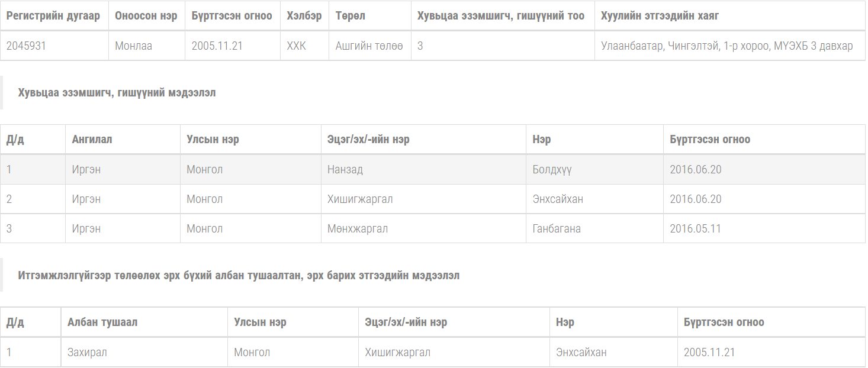
Task: Select the company name Монлаа
Action: click(133, 46)
